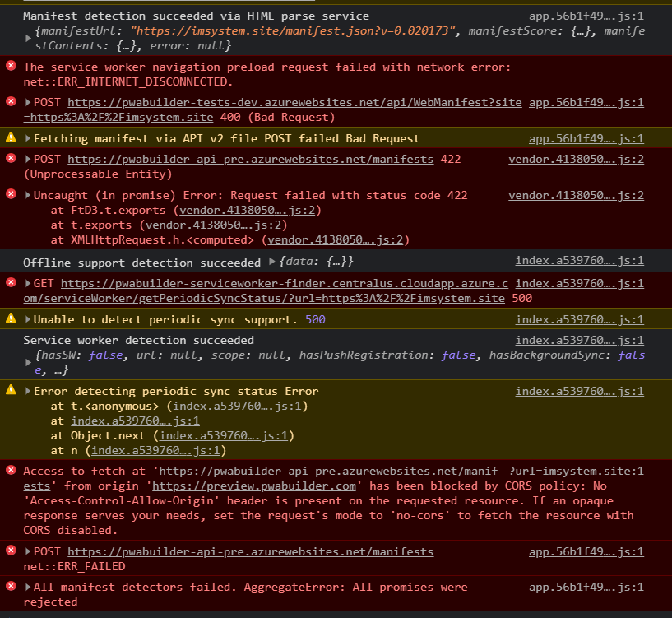Expand the 'All manifest detectors failed' AggregateError
This screenshot has height=618, width=672.
coord(25,587)
